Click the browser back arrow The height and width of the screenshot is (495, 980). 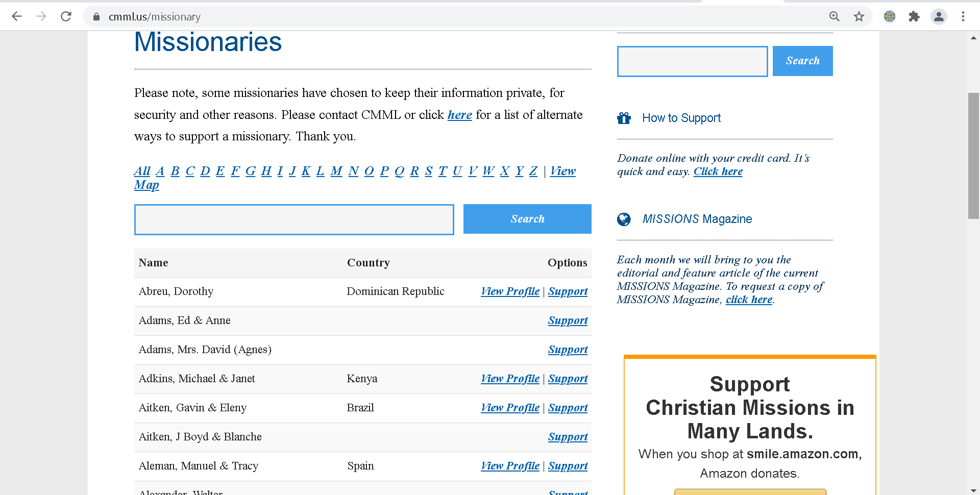point(17,16)
